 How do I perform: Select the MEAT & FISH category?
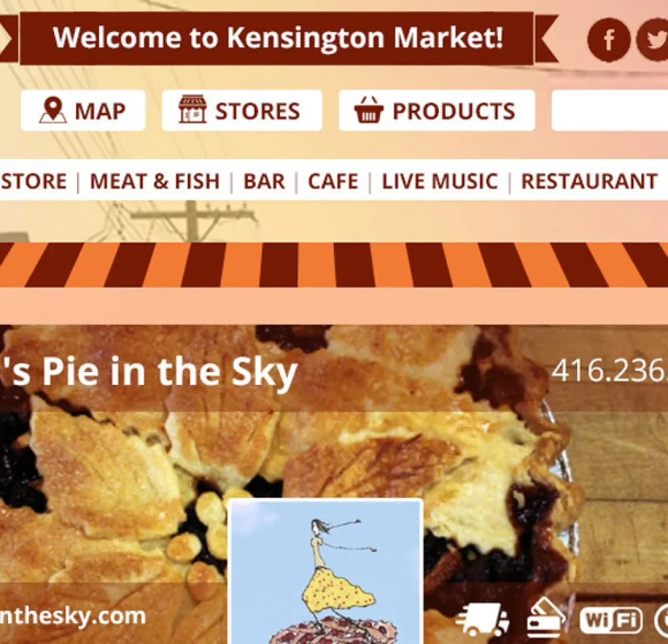(155, 181)
